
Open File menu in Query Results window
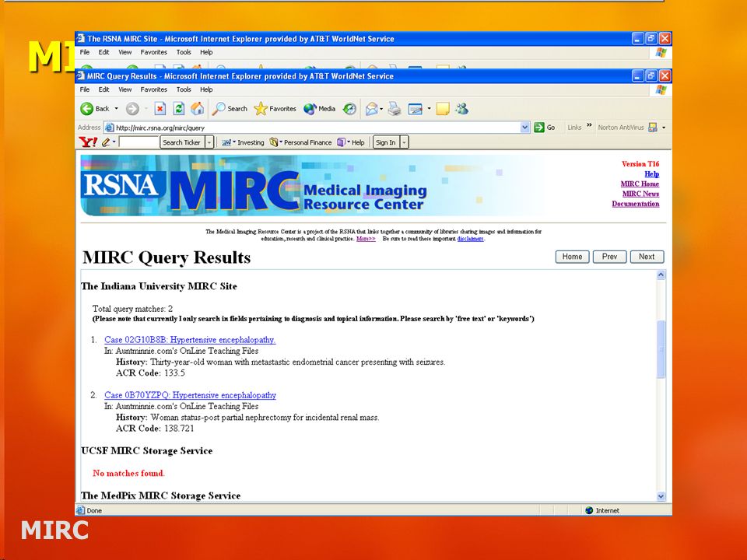click(85, 89)
